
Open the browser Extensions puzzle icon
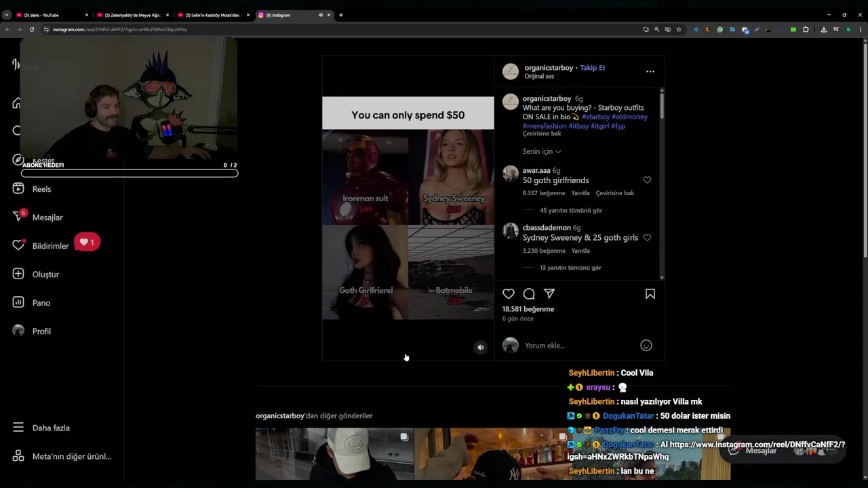(x=806, y=29)
